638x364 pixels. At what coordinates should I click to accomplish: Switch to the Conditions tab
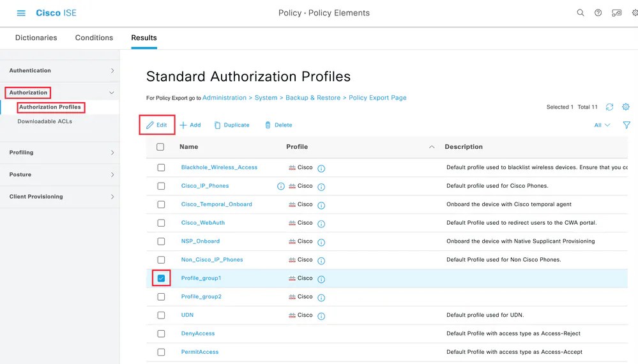(94, 38)
